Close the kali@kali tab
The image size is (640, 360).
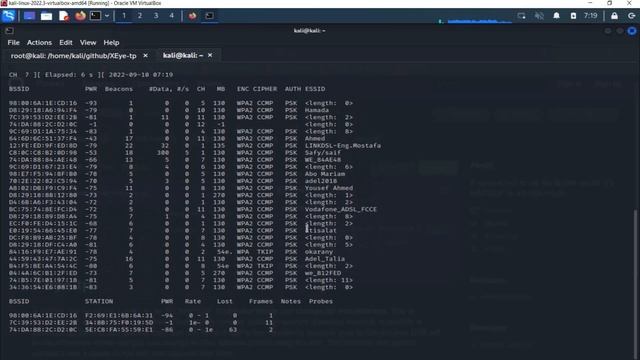210,55
